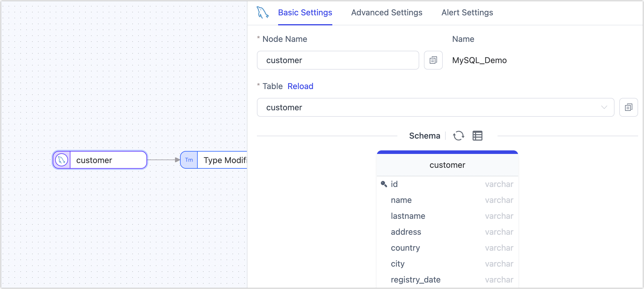Click the Reload link next to Table
The height and width of the screenshot is (289, 644).
pyautogui.click(x=300, y=86)
